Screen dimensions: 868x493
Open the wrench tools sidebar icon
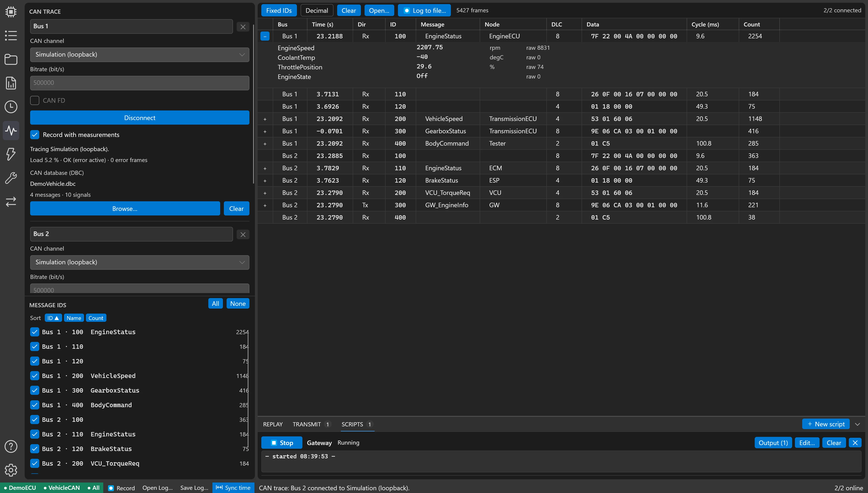tap(11, 178)
